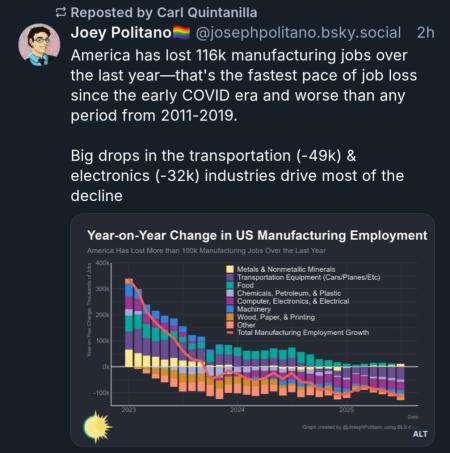Click the repost arrows icon
This screenshot has height=453, width=450.
point(61,13)
